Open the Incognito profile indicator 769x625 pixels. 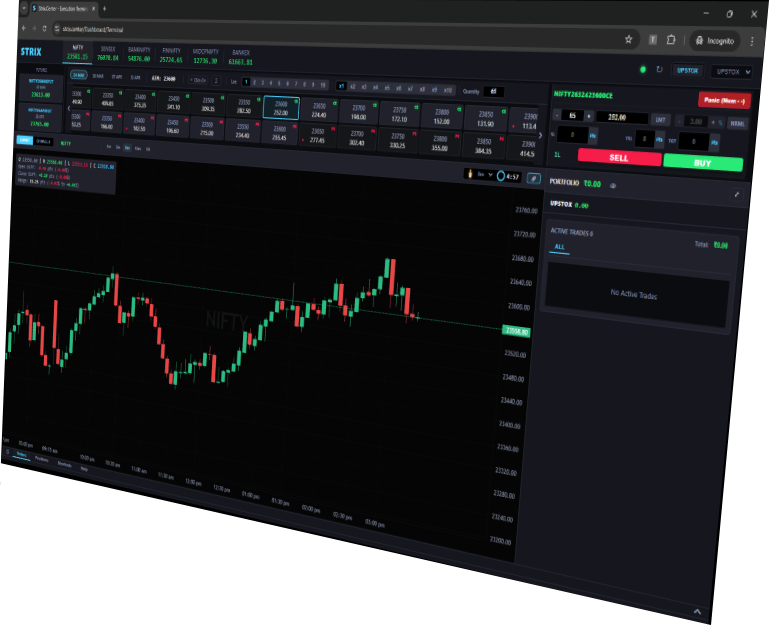(715, 41)
